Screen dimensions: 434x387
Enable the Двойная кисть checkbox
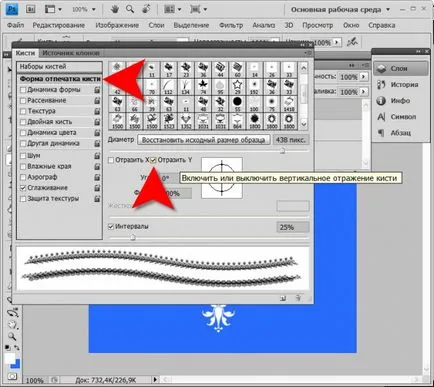(x=23, y=122)
